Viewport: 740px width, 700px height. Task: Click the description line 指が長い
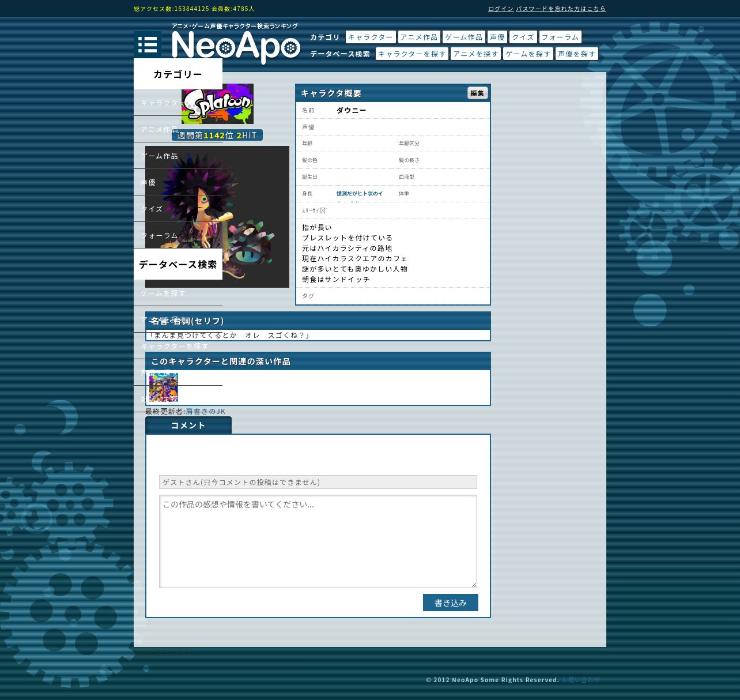[x=317, y=227]
